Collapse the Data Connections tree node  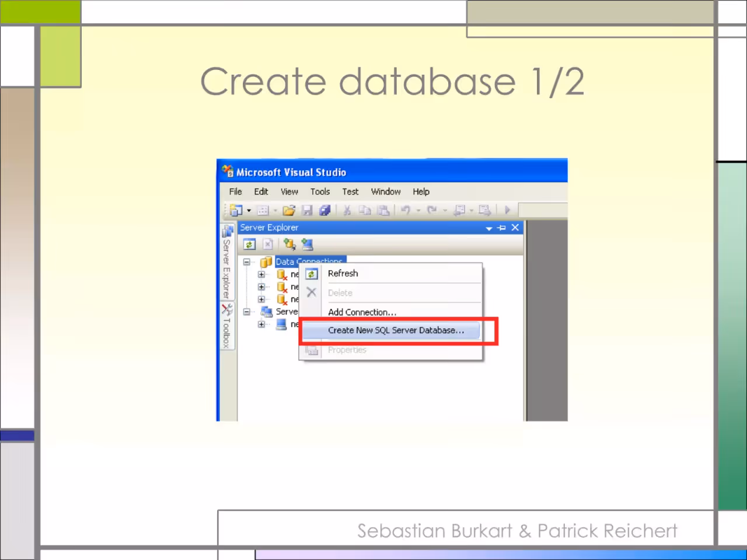point(247,262)
